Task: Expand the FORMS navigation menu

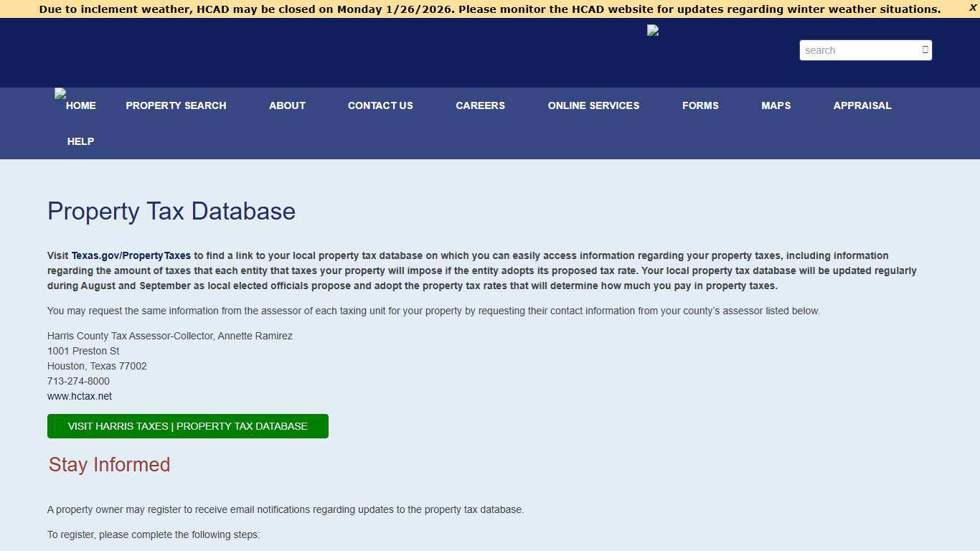Action: (x=700, y=105)
